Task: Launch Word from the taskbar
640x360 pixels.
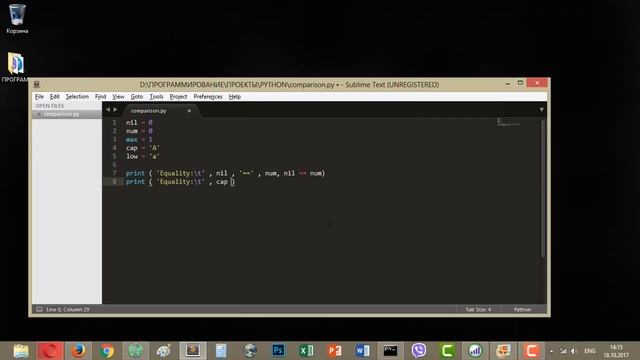Action: 362,351
